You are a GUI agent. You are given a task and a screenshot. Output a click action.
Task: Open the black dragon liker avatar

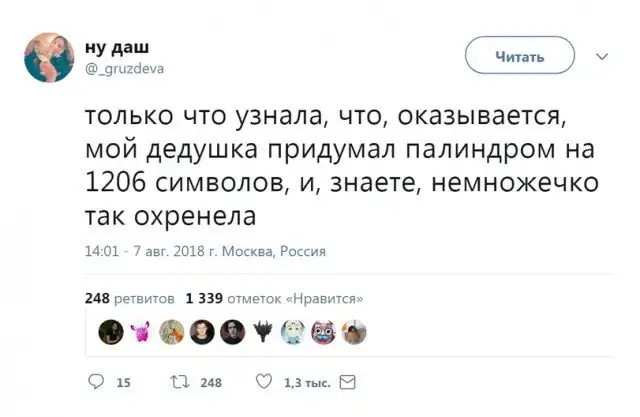point(263,331)
